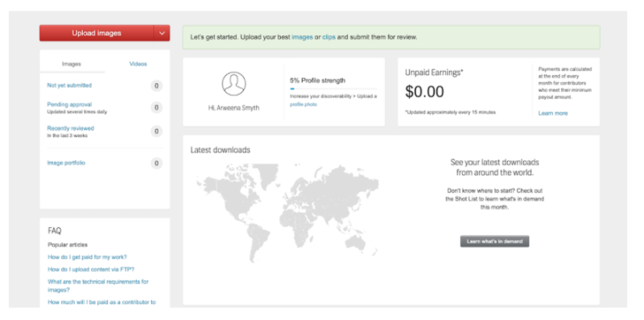This screenshot has height=320, width=644.
Task: Follow the clips link in the green banner
Action: point(329,37)
